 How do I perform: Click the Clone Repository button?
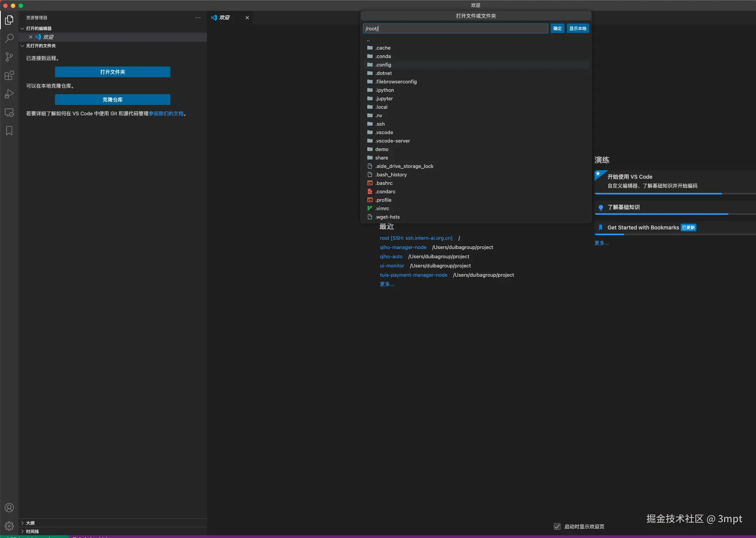(112, 100)
